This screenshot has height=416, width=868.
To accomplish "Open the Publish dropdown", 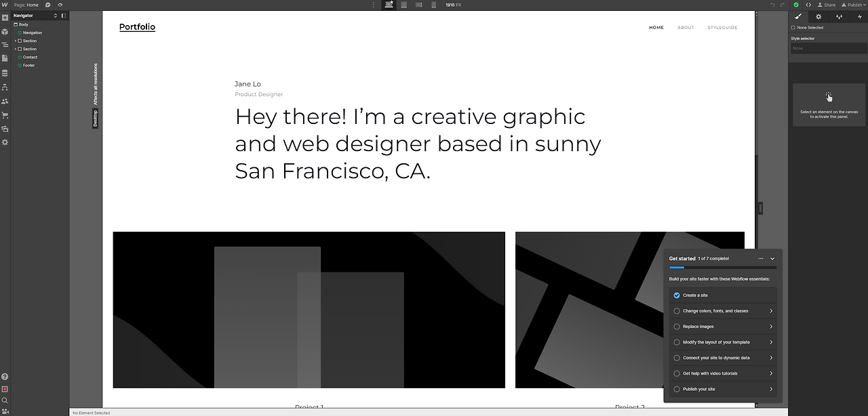I will (853, 5).
